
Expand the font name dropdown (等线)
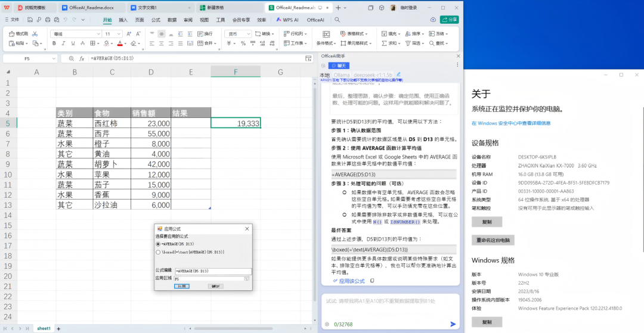97,34
